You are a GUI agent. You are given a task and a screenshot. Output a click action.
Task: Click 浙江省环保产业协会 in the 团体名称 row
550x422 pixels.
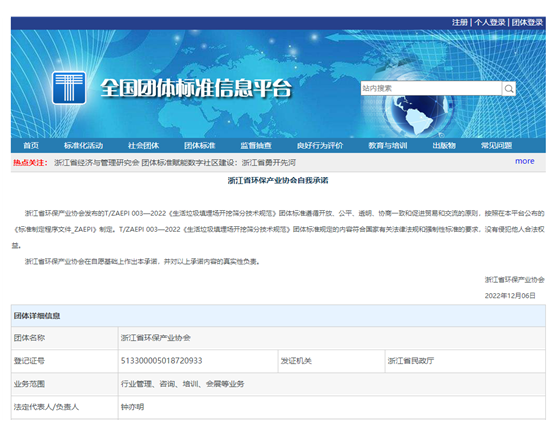coord(155,338)
